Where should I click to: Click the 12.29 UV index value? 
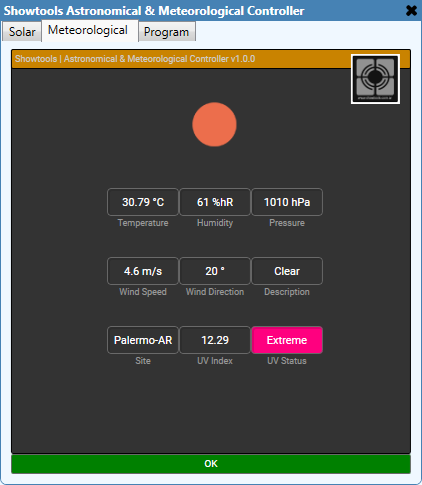(x=215, y=340)
